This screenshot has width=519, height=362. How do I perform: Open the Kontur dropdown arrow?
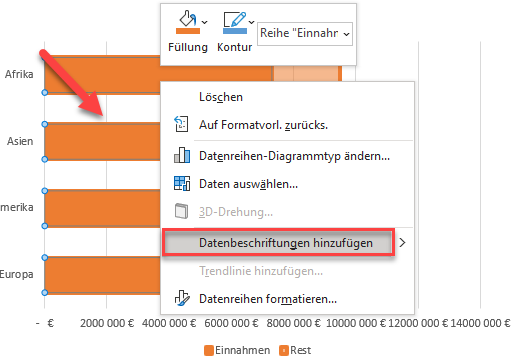(x=252, y=22)
